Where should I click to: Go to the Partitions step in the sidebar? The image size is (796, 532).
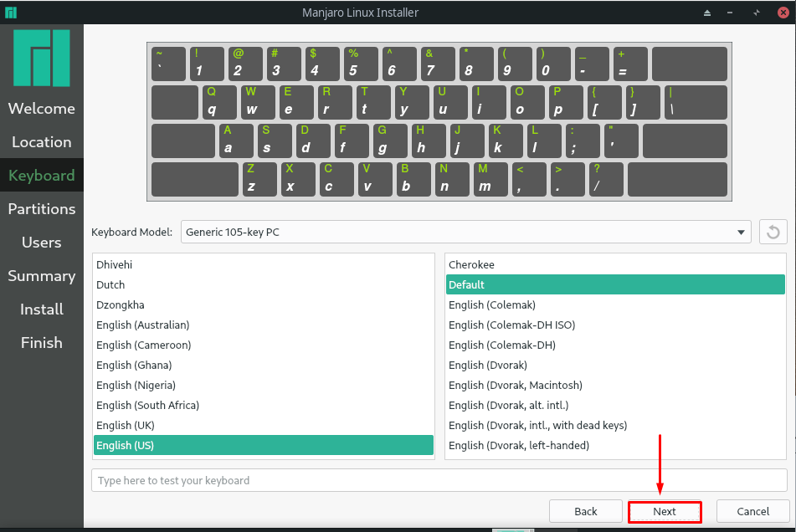[42, 209]
